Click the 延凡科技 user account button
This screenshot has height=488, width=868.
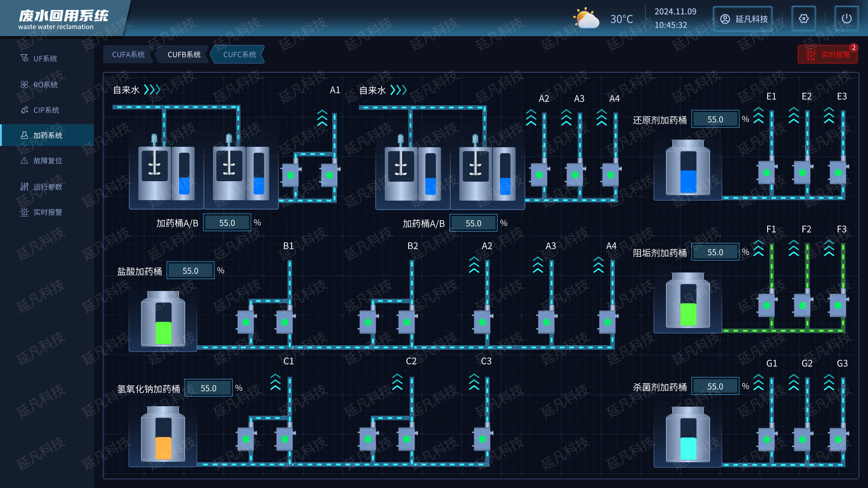pyautogui.click(x=743, y=19)
